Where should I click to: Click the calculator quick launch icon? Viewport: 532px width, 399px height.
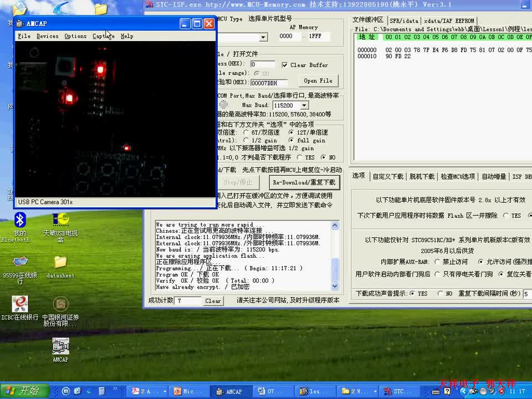click(102, 391)
